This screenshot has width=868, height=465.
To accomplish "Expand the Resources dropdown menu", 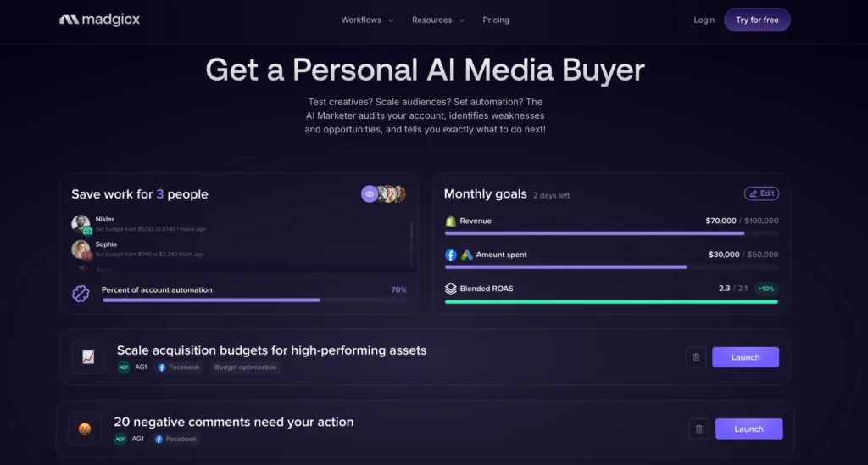I will 437,20.
